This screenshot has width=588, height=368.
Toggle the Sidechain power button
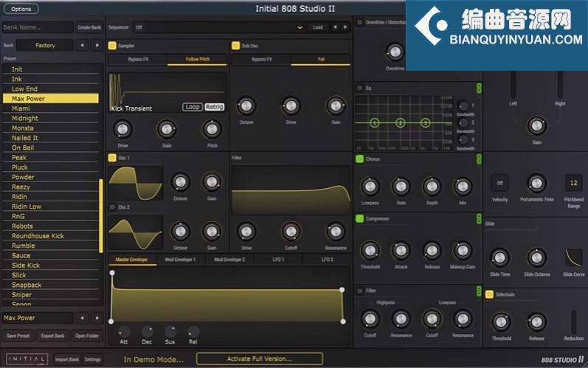point(489,294)
